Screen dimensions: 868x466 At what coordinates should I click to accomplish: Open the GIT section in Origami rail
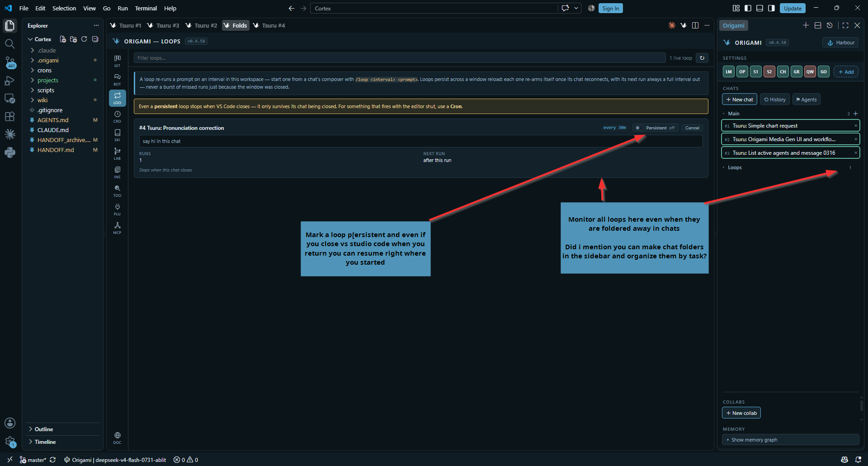pos(117,61)
